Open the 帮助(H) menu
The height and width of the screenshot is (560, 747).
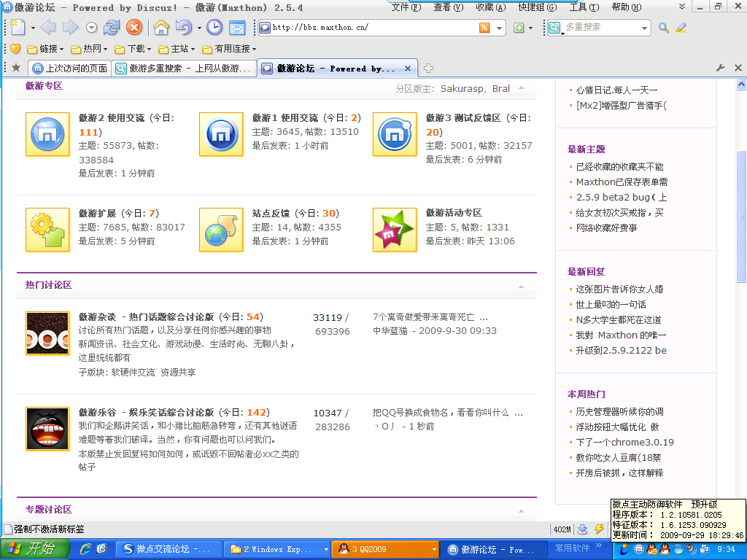627,7
